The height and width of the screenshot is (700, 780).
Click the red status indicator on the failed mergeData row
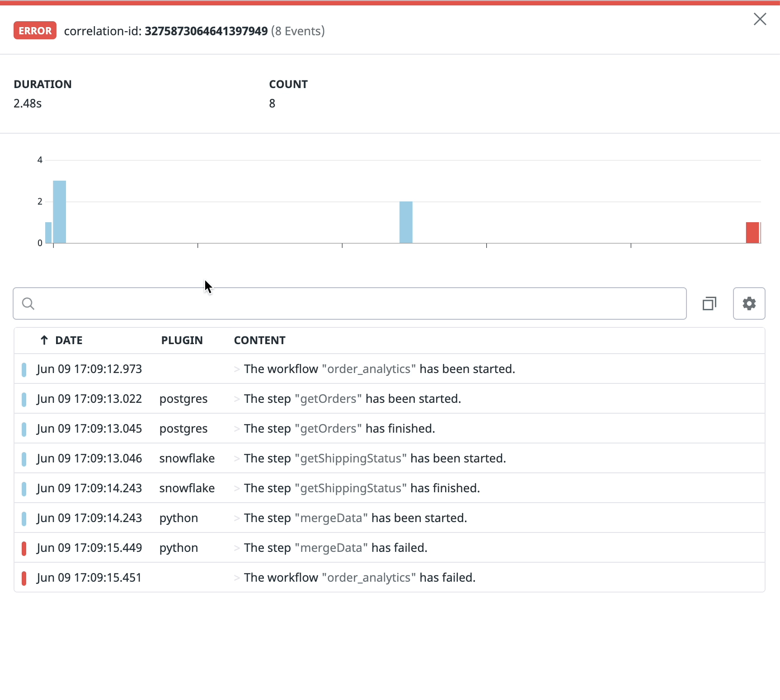pyautogui.click(x=24, y=548)
